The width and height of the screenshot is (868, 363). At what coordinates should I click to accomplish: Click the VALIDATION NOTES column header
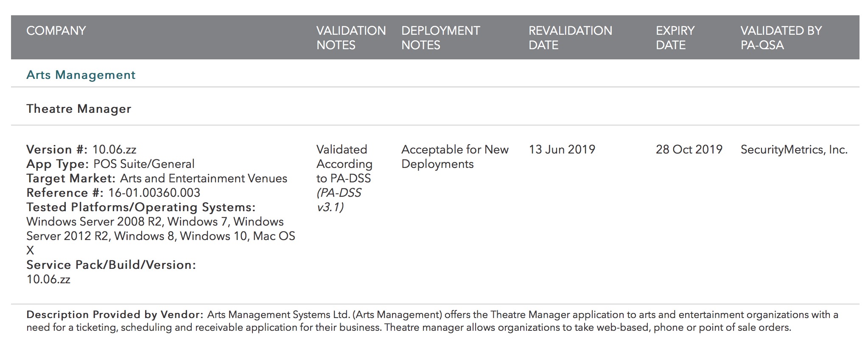coord(351,38)
